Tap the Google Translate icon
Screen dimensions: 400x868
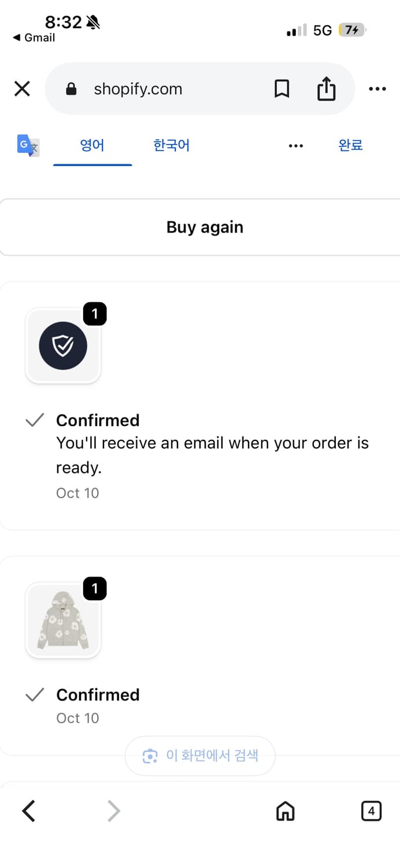coord(28,145)
